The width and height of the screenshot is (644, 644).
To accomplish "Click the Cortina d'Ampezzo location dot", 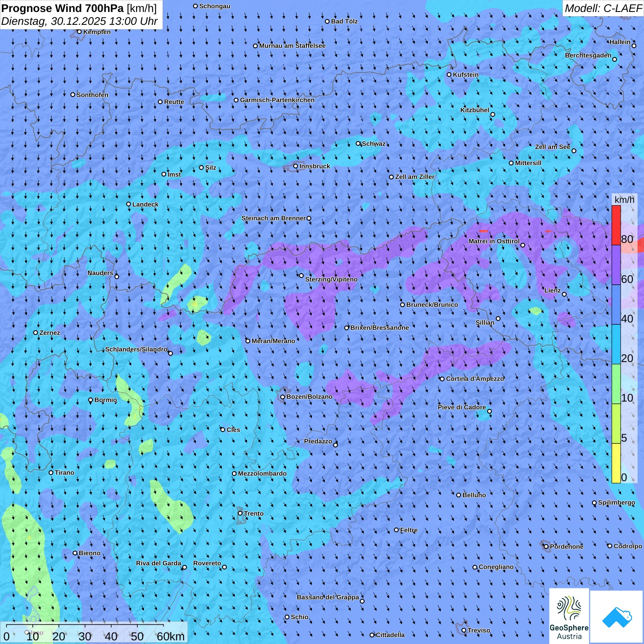I will (x=443, y=379).
